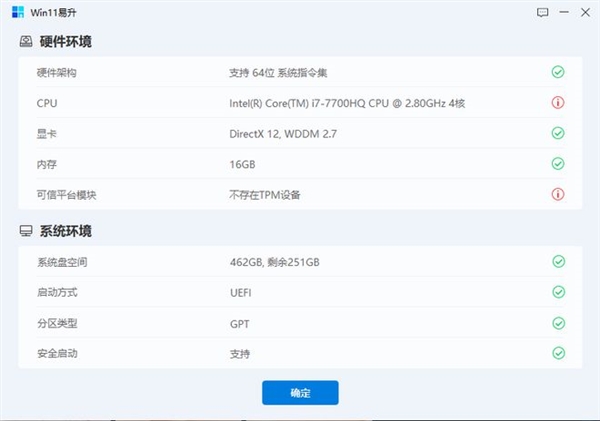Click red warning icon for CPU row

(558, 103)
